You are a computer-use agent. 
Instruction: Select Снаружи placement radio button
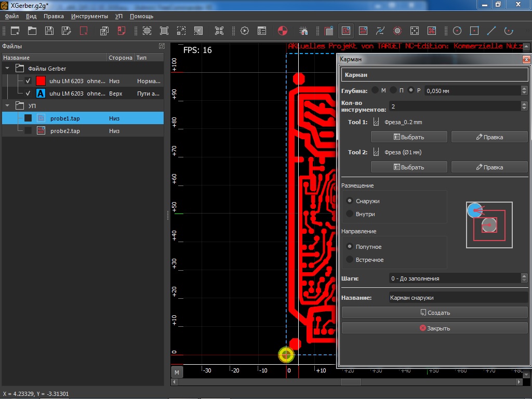point(350,201)
